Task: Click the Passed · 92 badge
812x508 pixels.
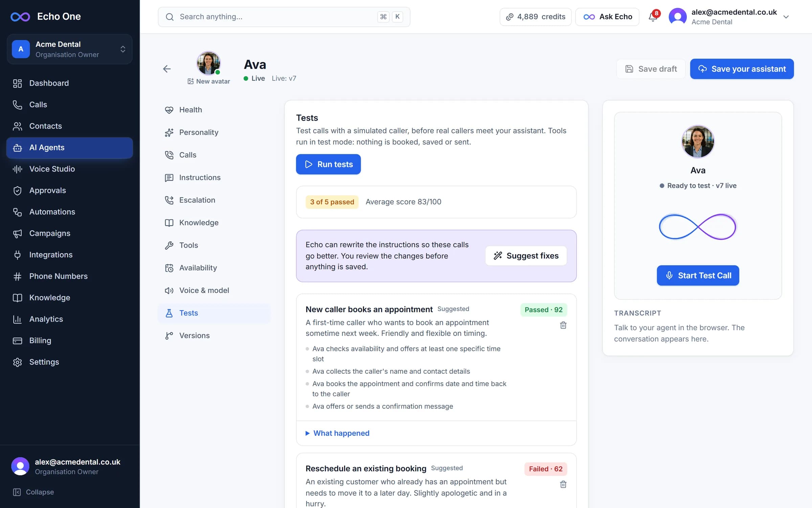Action: [543, 310]
